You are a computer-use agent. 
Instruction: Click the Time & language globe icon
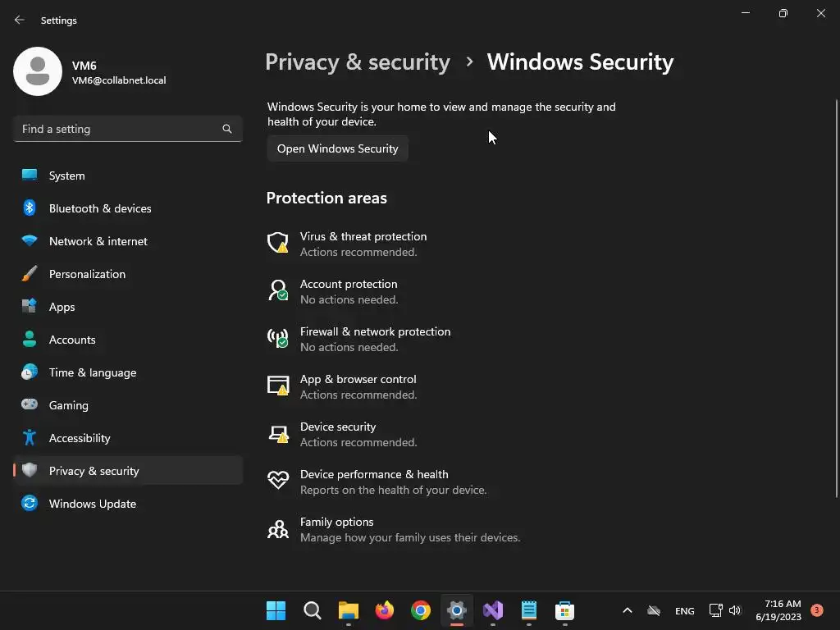tap(30, 372)
